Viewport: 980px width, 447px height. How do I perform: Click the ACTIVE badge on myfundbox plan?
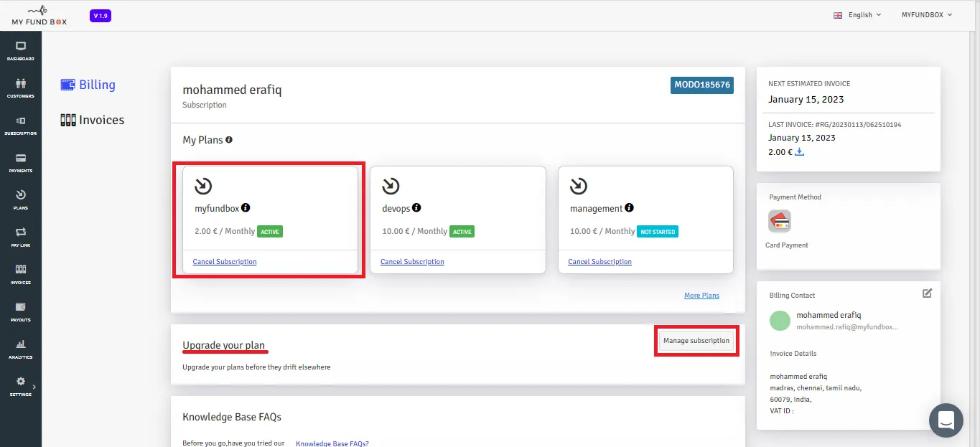(x=270, y=232)
